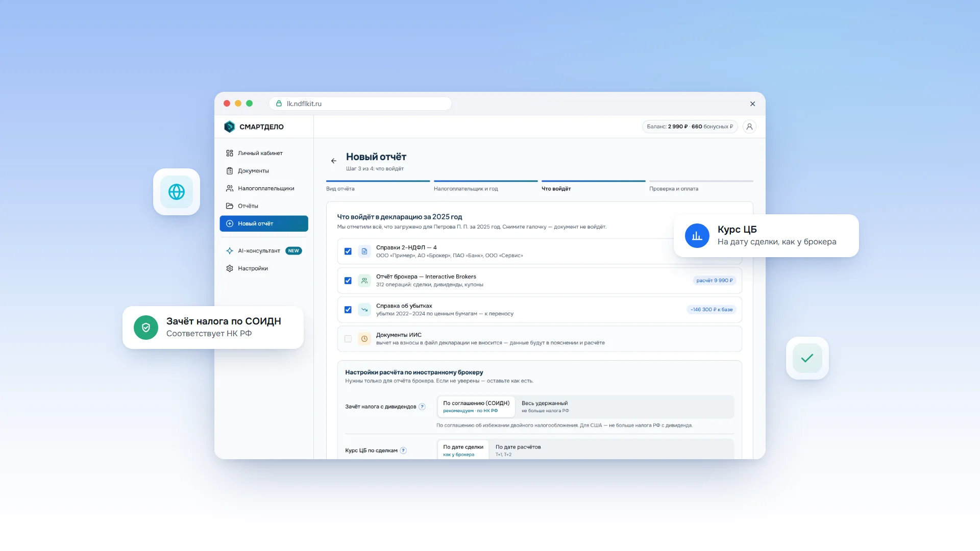Uncheck Справки 2-НДФЛ checkbox
The image size is (980, 551).
[x=348, y=252]
